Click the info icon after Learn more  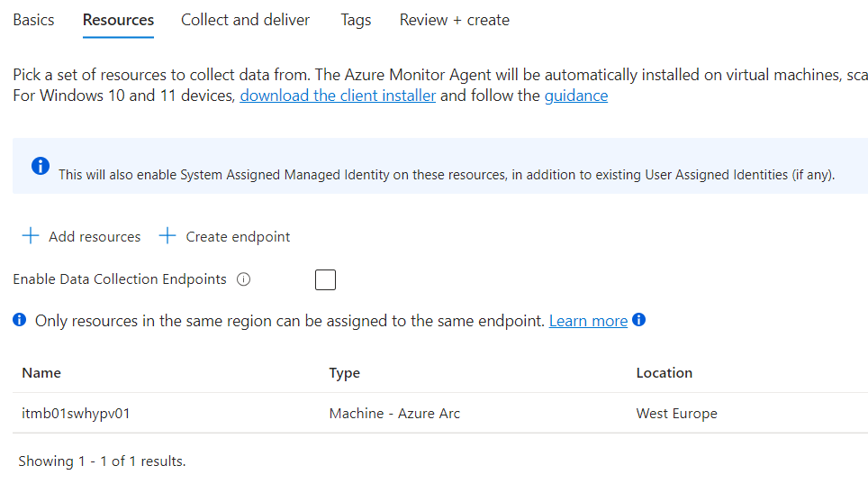[639, 320]
